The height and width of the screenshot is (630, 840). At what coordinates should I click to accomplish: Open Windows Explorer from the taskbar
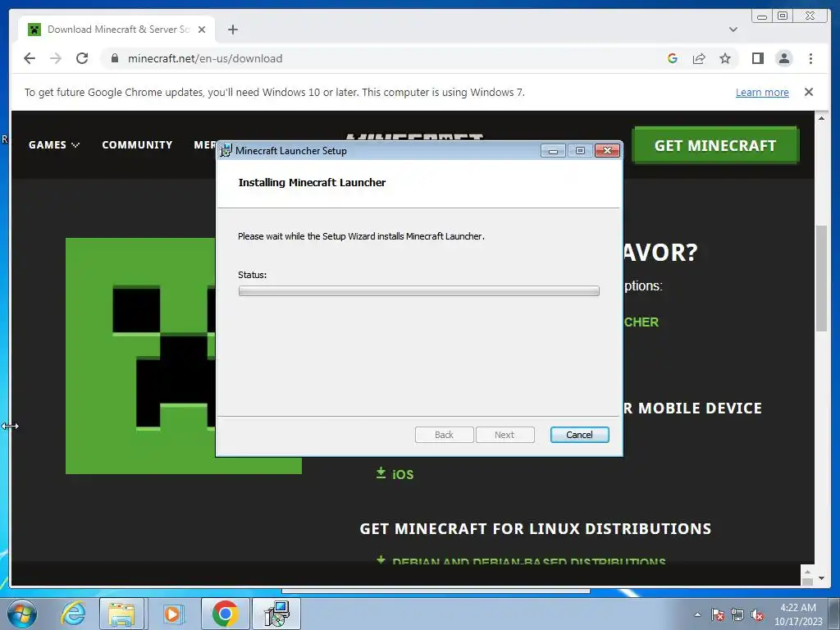tap(121, 614)
